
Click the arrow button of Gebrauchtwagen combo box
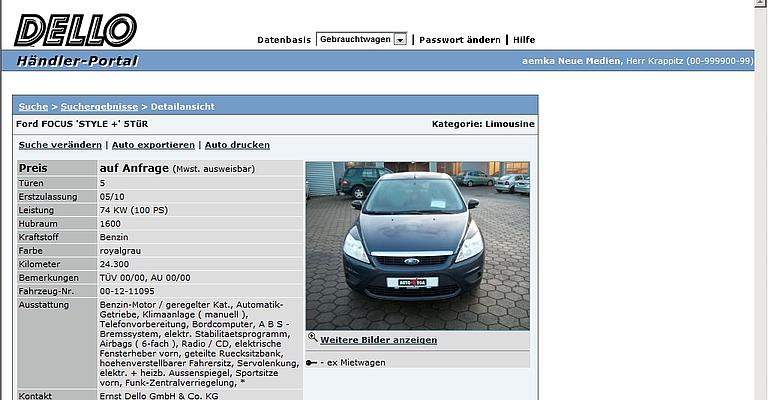point(400,39)
